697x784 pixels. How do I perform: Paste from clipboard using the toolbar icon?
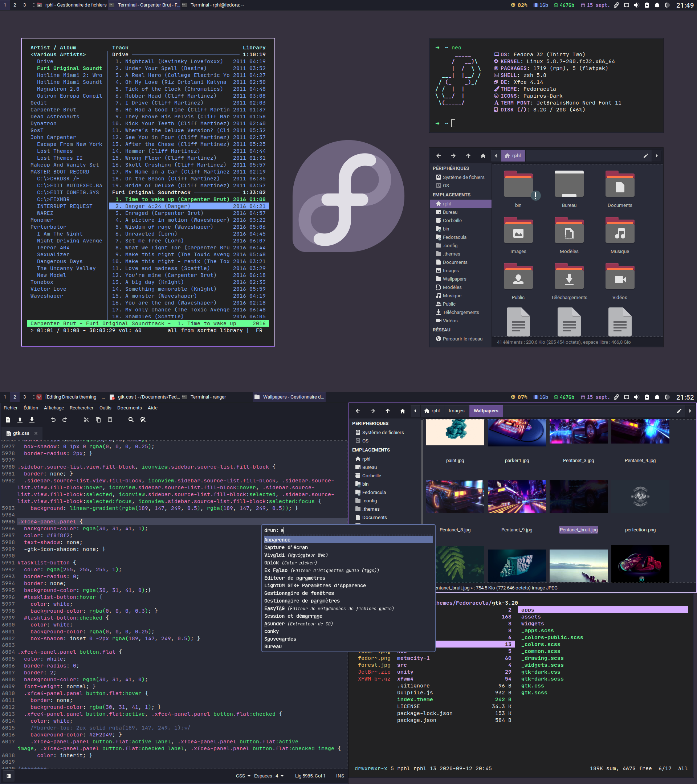point(110,420)
